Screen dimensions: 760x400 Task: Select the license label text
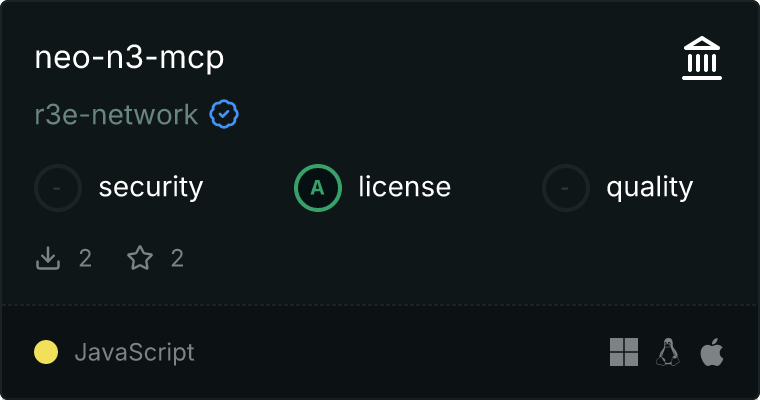404,187
